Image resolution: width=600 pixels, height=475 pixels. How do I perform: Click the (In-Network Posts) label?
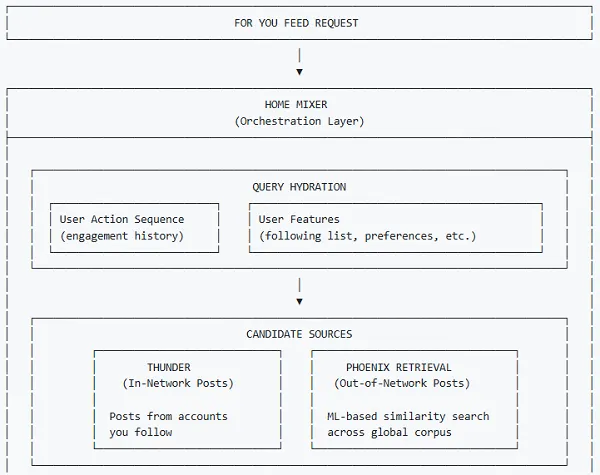(178, 383)
